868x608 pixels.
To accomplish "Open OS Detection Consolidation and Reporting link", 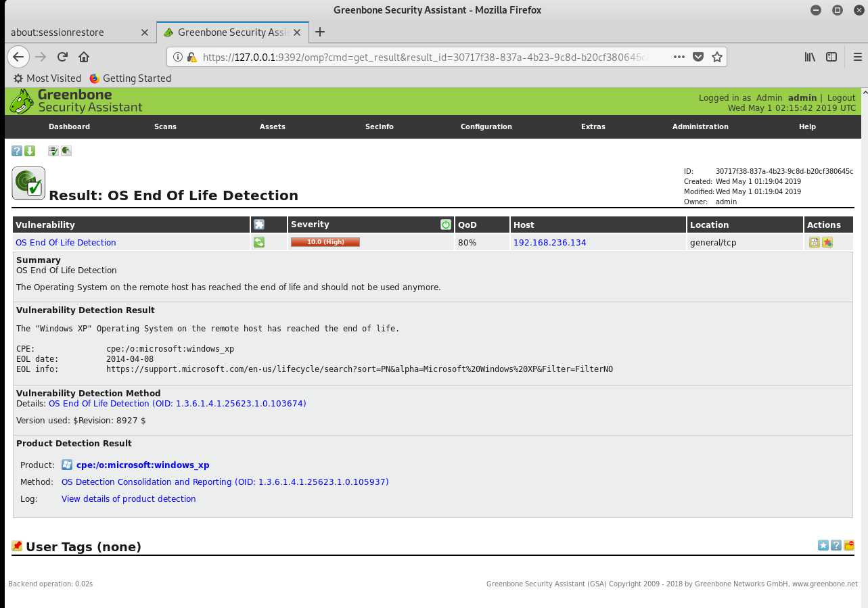I will coord(225,482).
